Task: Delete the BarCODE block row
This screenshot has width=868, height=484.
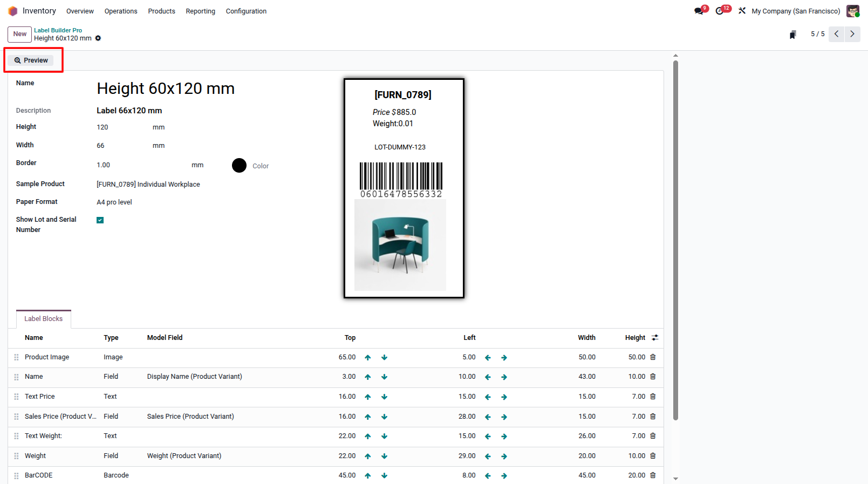Action: pyautogui.click(x=653, y=475)
